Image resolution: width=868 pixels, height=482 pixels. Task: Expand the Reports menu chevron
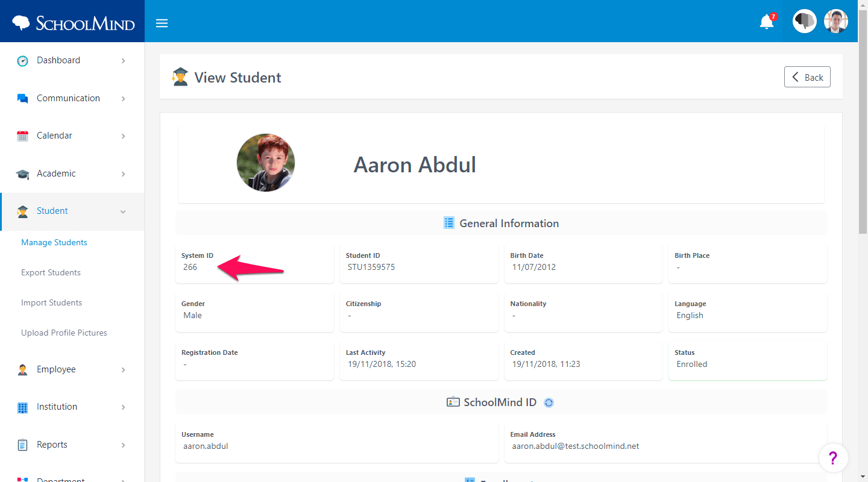coord(123,445)
